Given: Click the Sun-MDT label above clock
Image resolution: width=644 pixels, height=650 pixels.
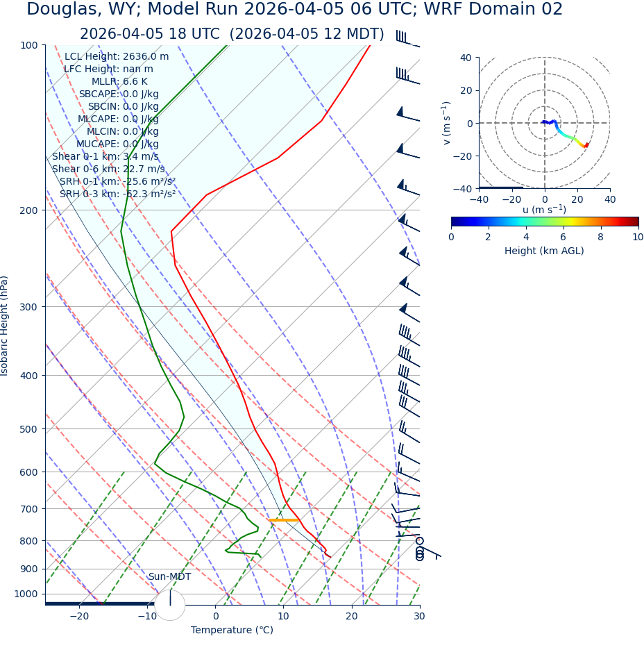Looking at the screenshot, I should click(169, 576).
